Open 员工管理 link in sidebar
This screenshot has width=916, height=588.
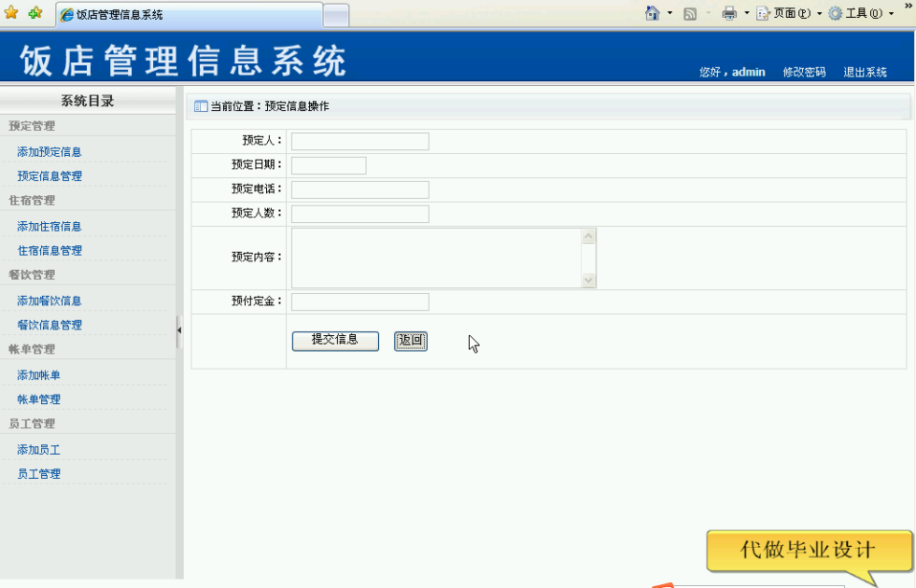click(x=38, y=473)
